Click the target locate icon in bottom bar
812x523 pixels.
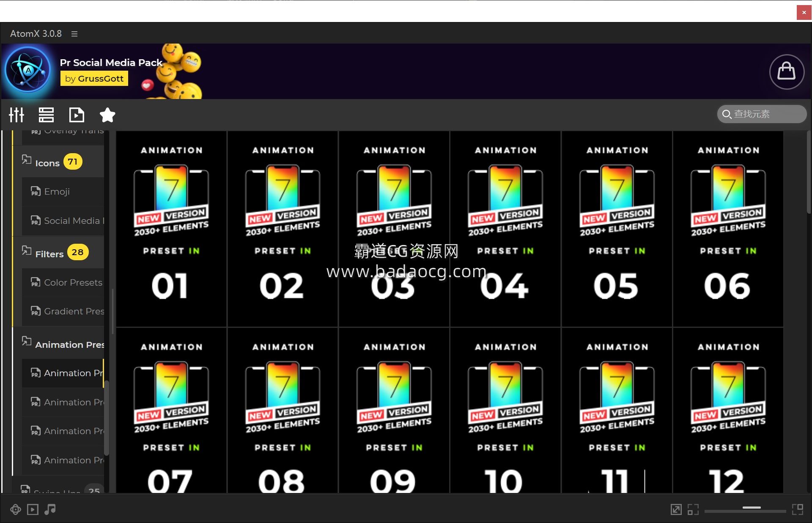pos(16,509)
